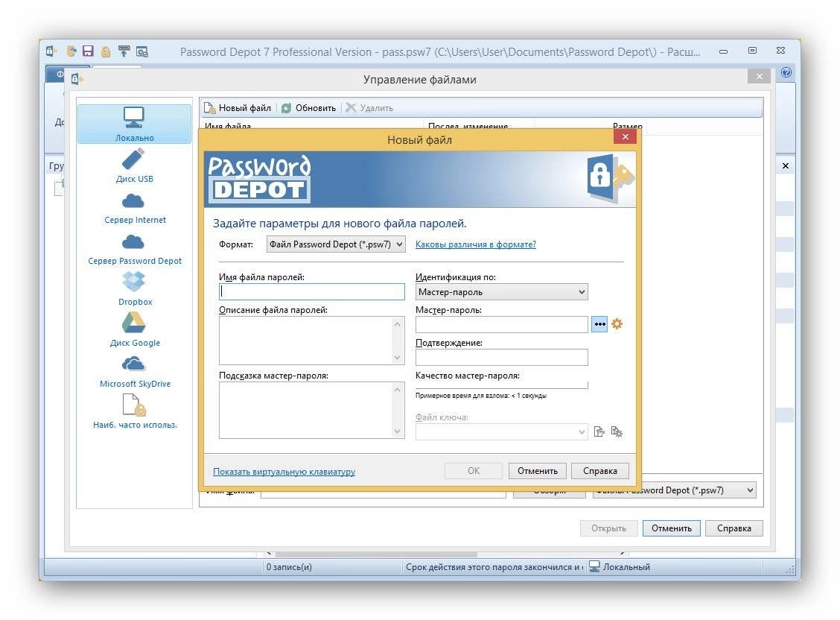
Task: Open the password generator gear icon
Action: 617,324
